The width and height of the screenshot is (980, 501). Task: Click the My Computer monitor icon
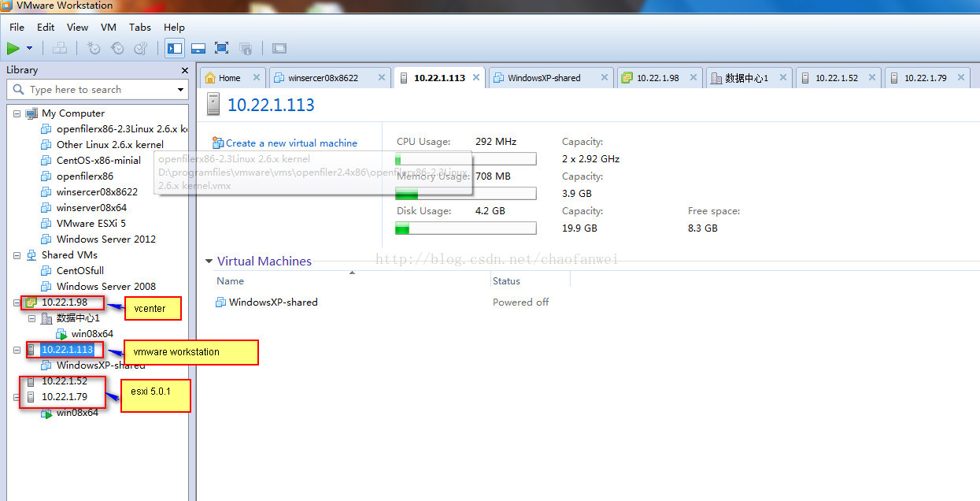coord(31,113)
